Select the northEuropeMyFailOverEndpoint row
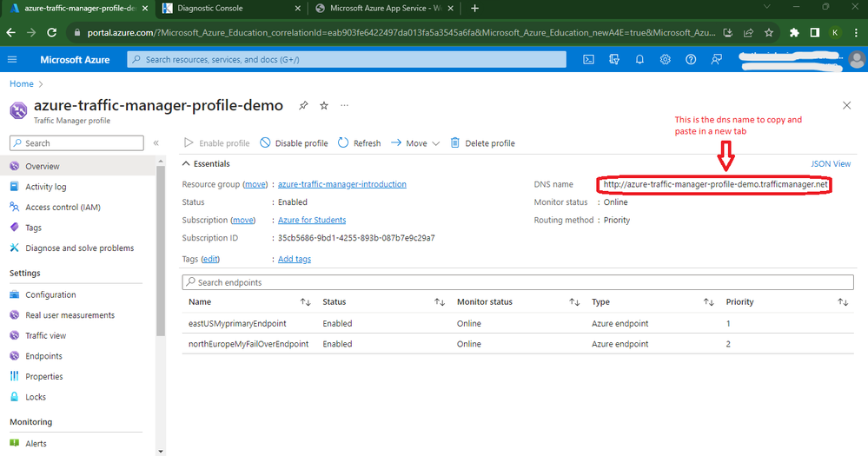The width and height of the screenshot is (868, 456). [x=518, y=344]
